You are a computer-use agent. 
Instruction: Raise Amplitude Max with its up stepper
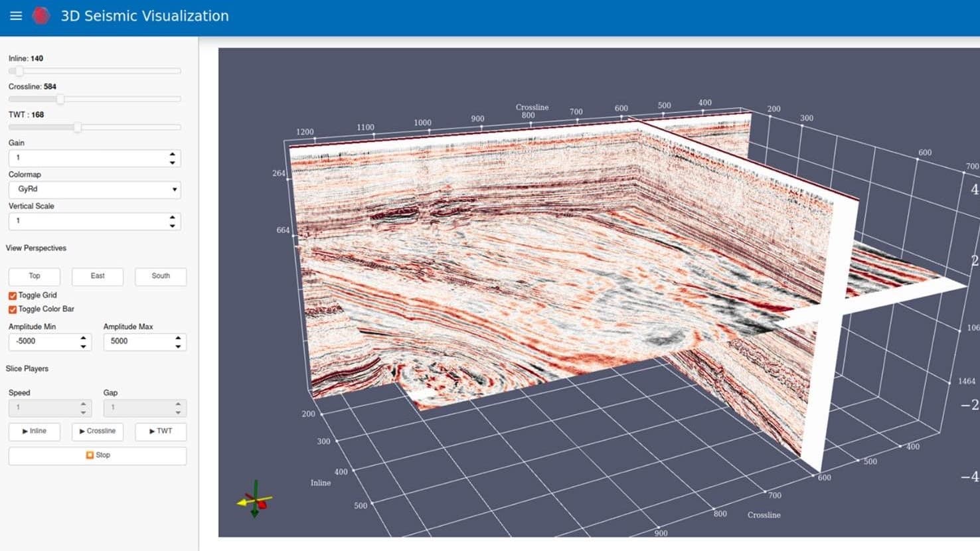177,337
